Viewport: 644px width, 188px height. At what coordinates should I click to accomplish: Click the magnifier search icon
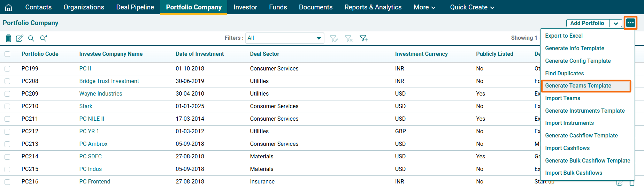coord(31,38)
